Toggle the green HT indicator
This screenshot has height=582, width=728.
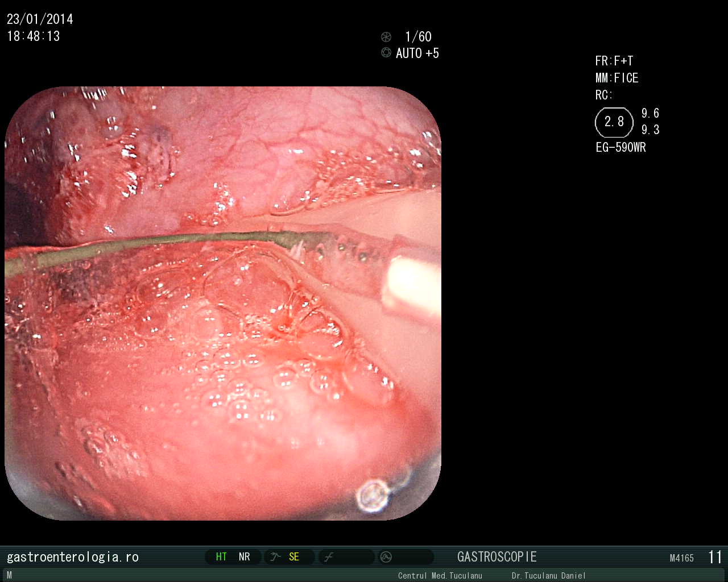(221, 557)
